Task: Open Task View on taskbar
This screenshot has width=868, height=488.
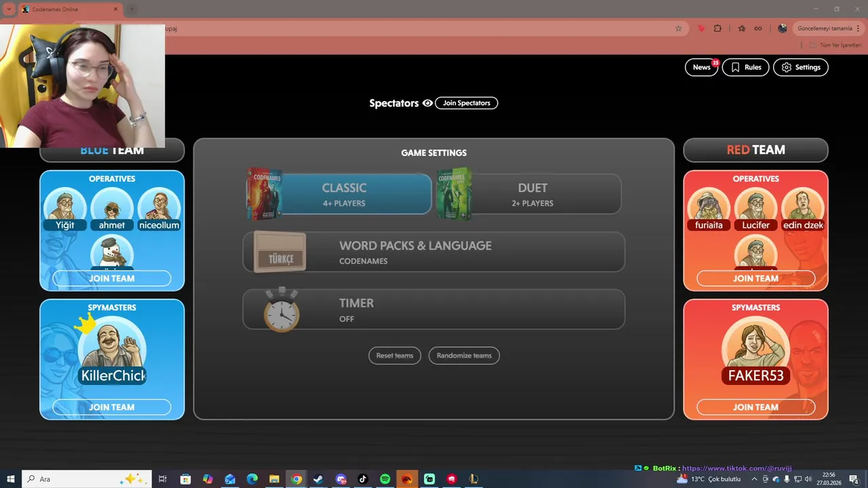Action: pos(163,479)
